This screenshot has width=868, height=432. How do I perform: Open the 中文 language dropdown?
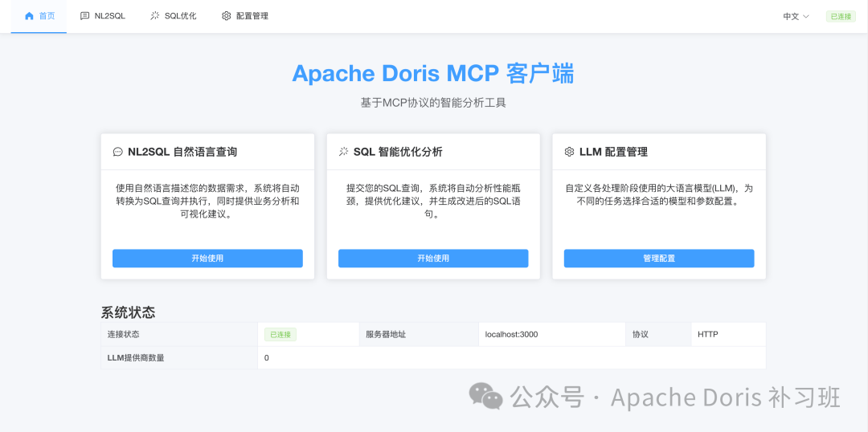point(796,17)
